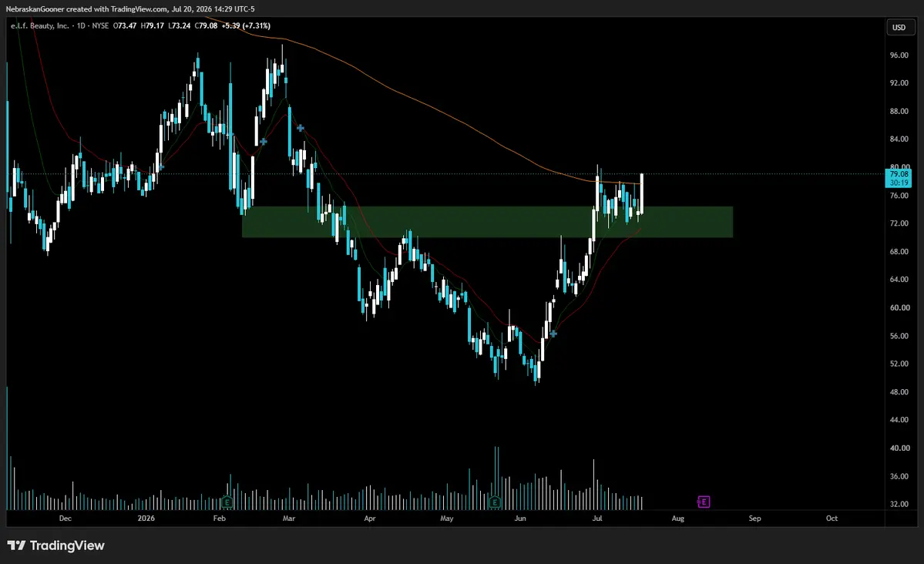Select the green support zone rectangle
Screen dimensions: 924x564
click(487, 222)
